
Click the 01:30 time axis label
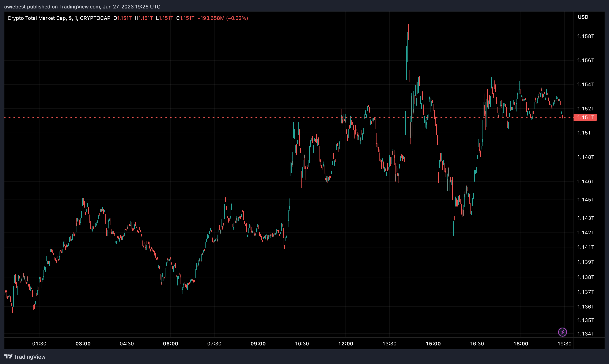pyautogui.click(x=39, y=344)
